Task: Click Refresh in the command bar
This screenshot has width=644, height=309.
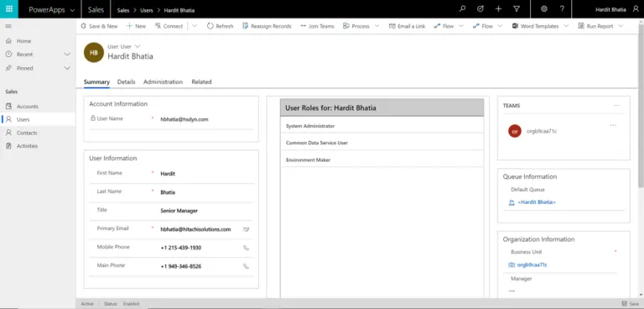Action: (x=221, y=26)
